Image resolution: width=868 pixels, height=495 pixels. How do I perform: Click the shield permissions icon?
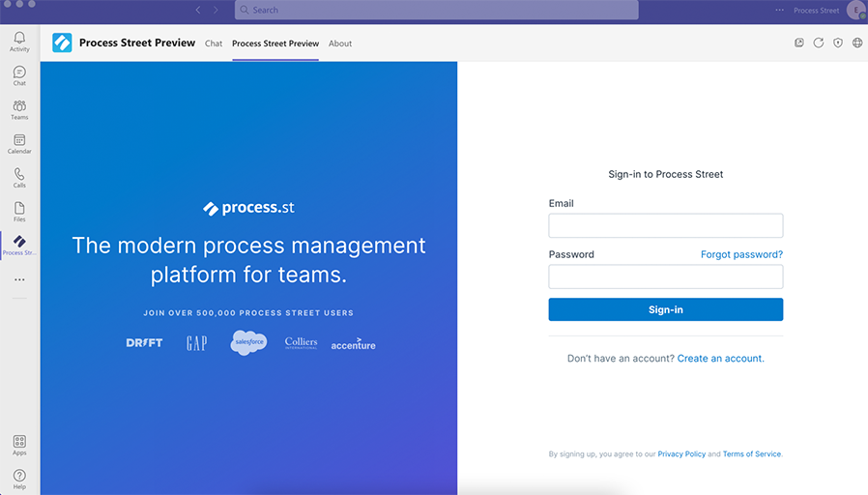[838, 43]
